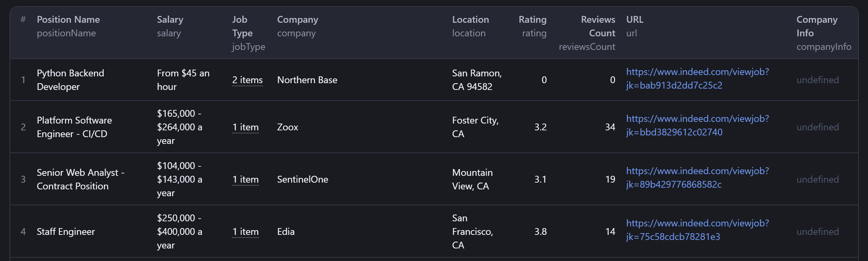Screen dimensions: 868x261
Task: Click the Company column header
Action: (x=297, y=20)
